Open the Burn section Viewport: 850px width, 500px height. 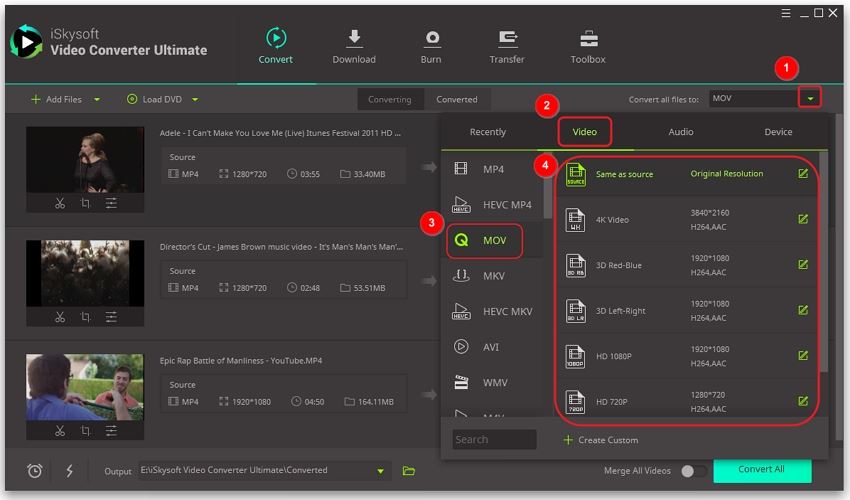(x=431, y=46)
